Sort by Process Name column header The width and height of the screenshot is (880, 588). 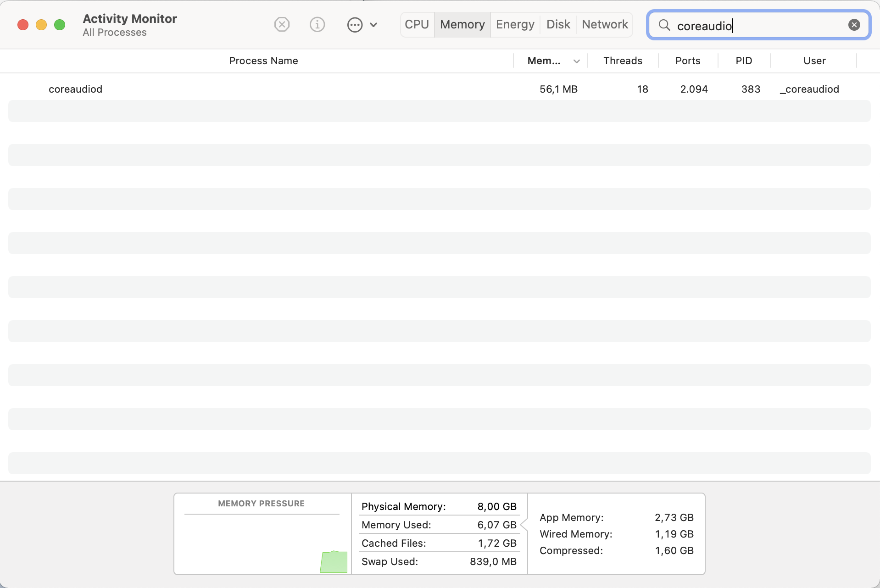click(x=263, y=61)
